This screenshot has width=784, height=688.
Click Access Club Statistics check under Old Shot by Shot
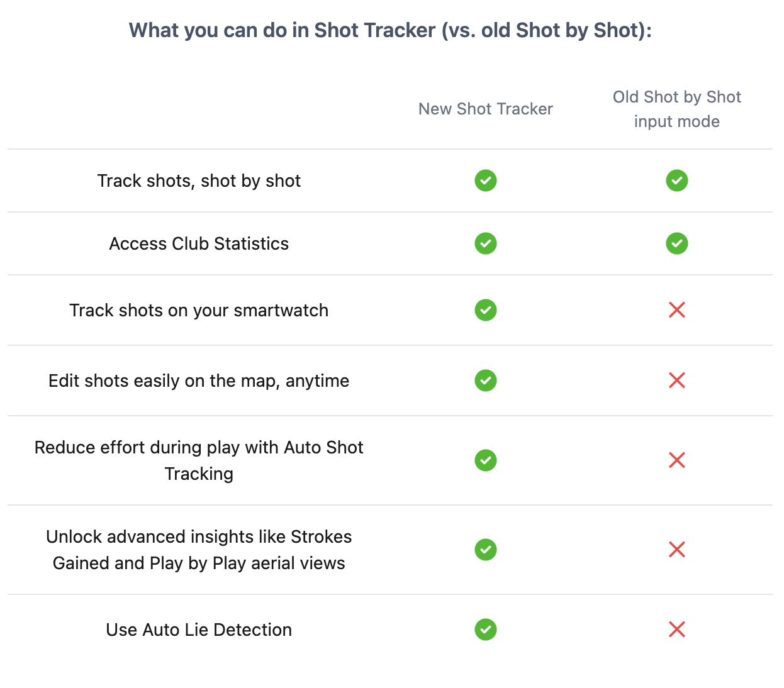click(x=676, y=243)
